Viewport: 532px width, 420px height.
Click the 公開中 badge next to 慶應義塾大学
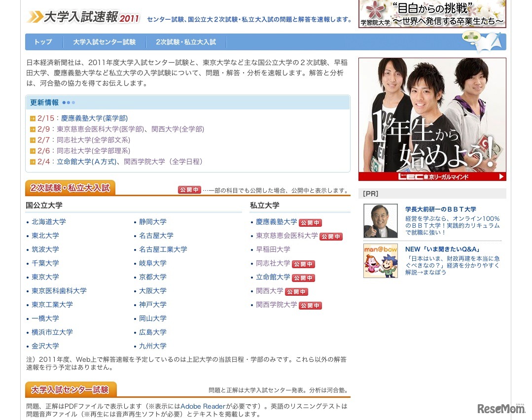tap(311, 223)
